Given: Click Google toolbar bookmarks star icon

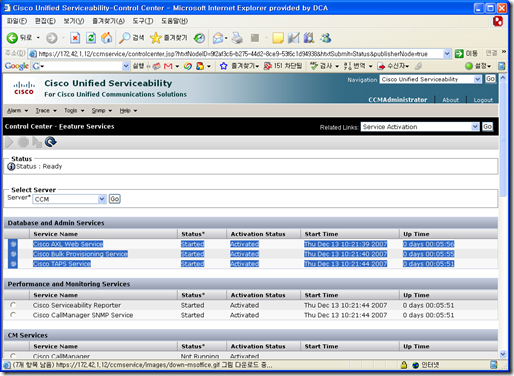Looking at the screenshot, I should click(x=223, y=66).
